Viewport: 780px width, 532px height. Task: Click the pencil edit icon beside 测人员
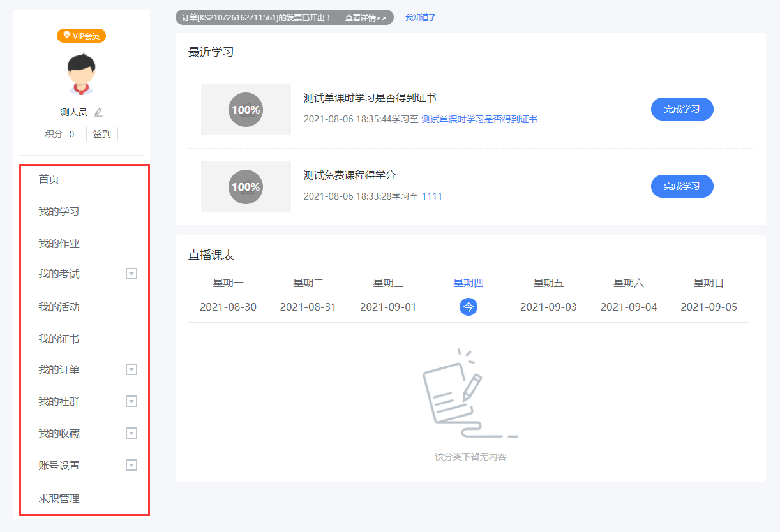point(98,112)
